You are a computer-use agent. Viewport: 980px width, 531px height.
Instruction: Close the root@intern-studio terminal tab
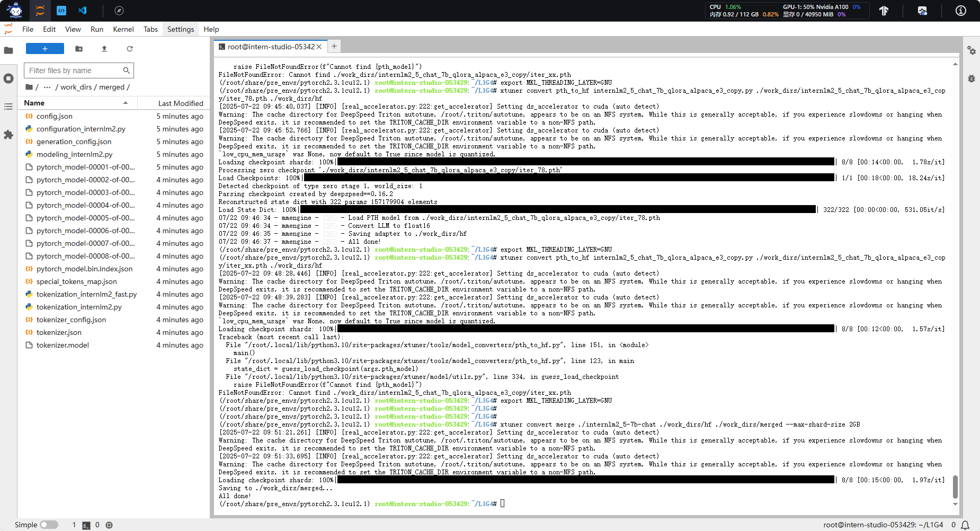(319, 47)
